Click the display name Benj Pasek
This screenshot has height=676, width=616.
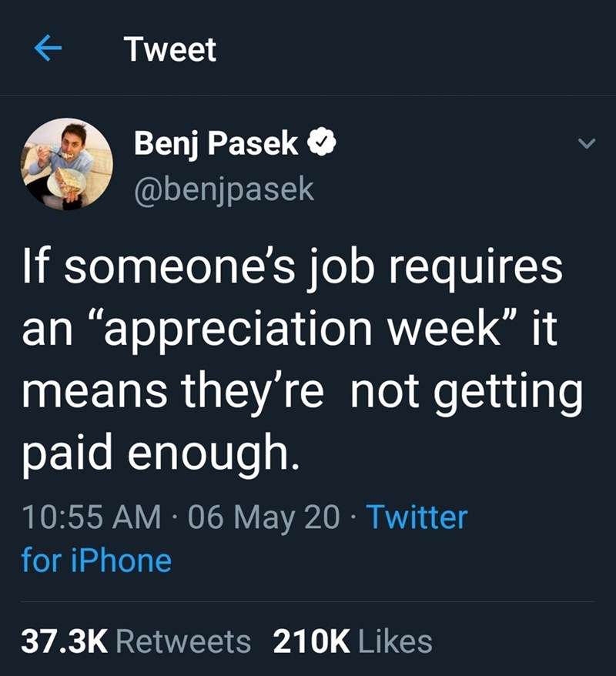tap(216, 142)
